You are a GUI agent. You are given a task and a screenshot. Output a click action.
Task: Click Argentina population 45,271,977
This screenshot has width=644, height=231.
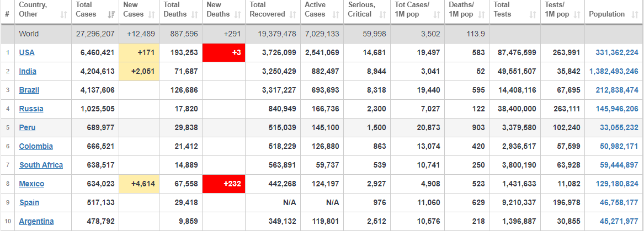(619, 221)
